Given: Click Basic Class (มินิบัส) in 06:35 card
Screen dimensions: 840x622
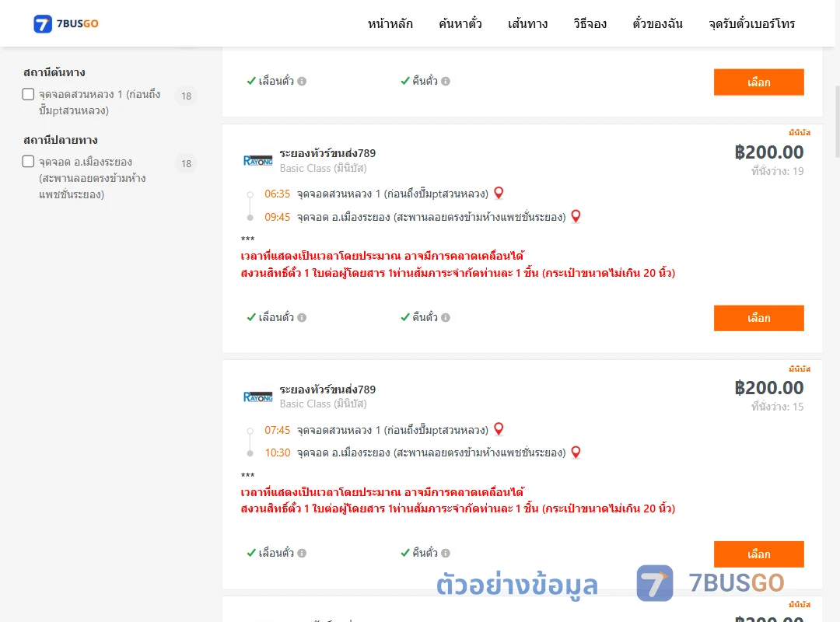Looking at the screenshot, I should (x=323, y=168).
